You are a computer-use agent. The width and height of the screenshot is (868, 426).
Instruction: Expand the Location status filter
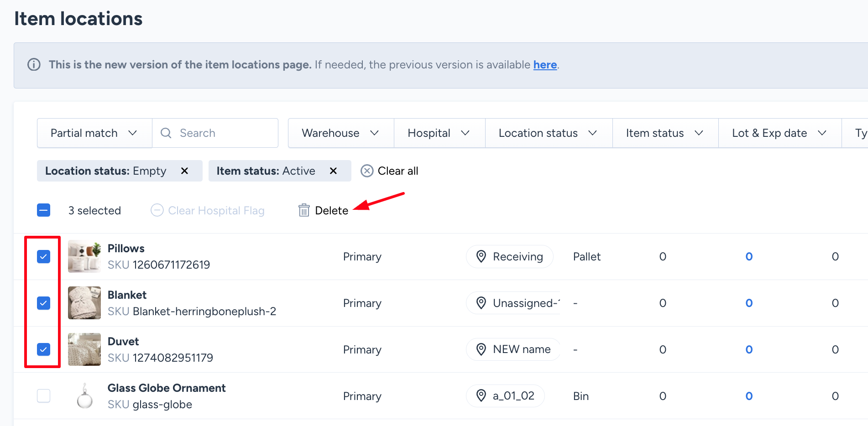(x=549, y=133)
